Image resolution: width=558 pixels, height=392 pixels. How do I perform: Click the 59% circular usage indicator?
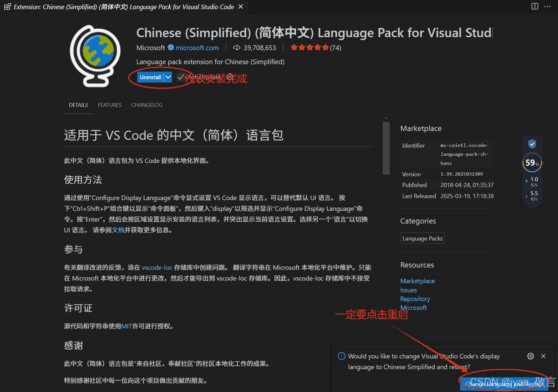coord(532,163)
